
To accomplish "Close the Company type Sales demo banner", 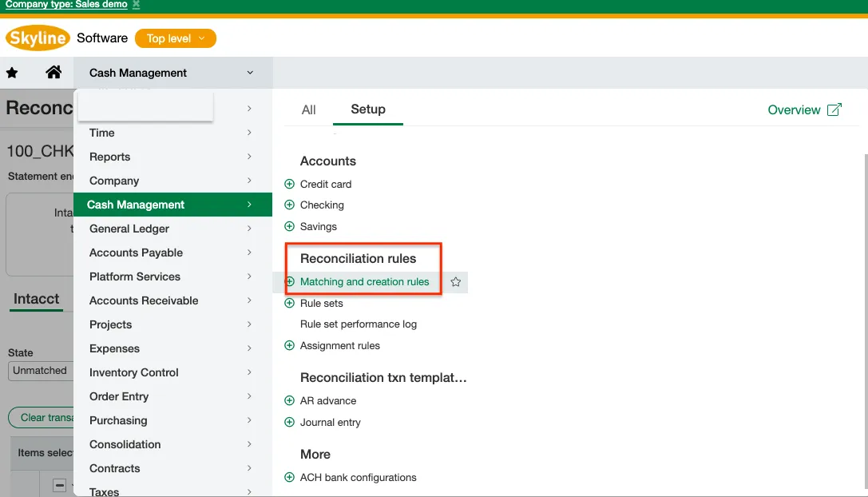I will click(137, 5).
